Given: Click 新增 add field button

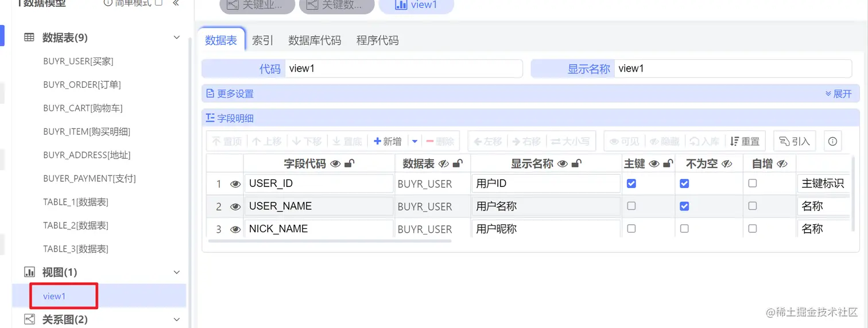Looking at the screenshot, I should [x=387, y=141].
